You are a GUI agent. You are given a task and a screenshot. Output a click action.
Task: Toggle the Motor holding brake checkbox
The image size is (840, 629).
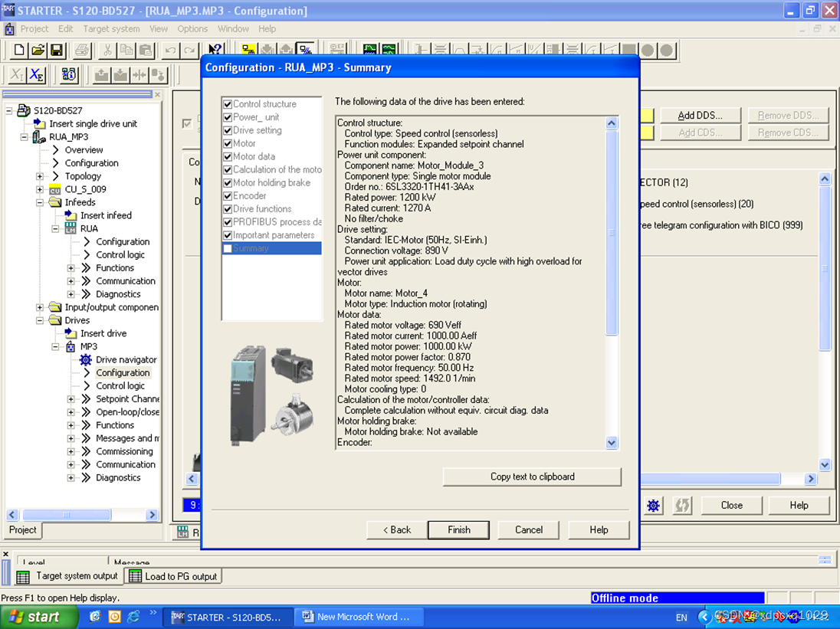coord(228,183)
